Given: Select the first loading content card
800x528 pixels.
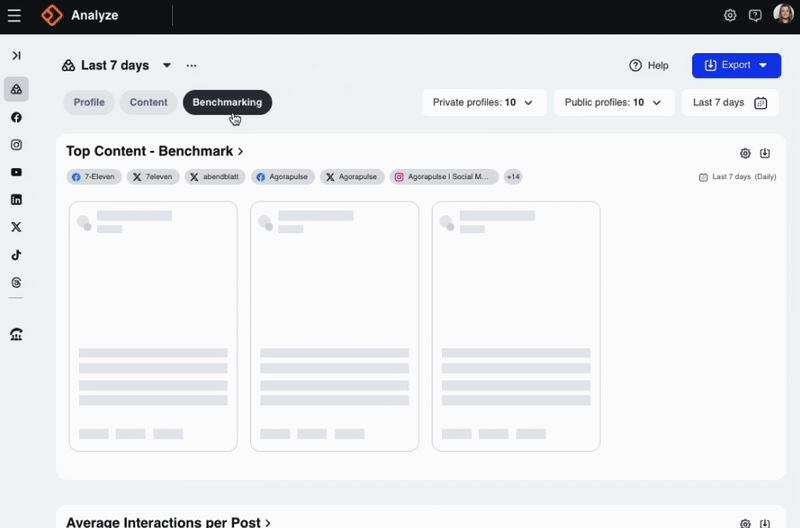Looking at the screenshot, I should (x=153, y=326).
